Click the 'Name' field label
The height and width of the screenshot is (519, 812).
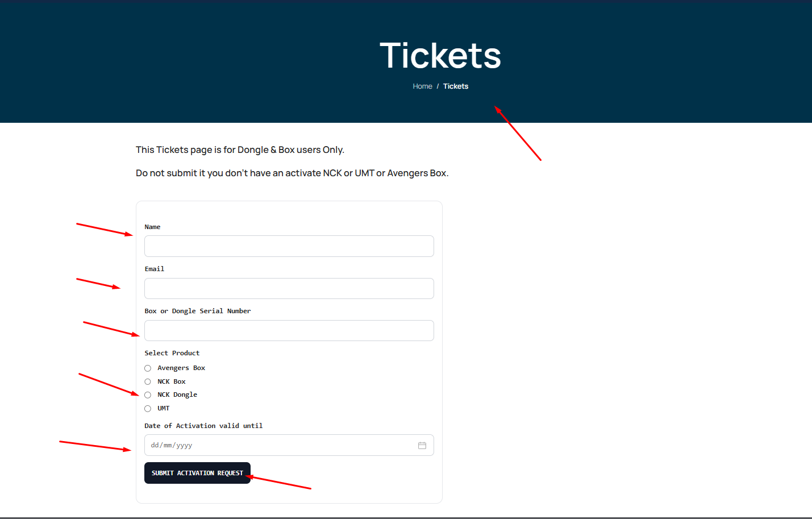(152, 227)
